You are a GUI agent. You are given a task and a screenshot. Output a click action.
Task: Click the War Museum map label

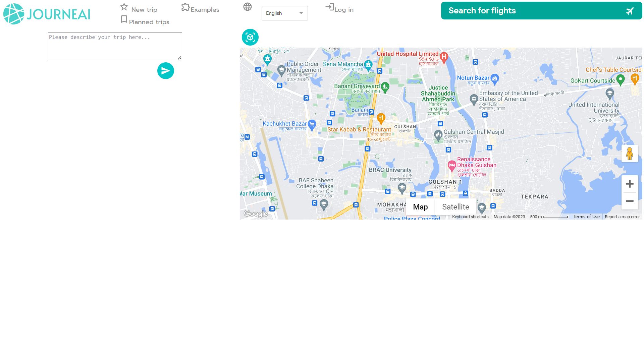pyautogui.click(x=256, y=194)
